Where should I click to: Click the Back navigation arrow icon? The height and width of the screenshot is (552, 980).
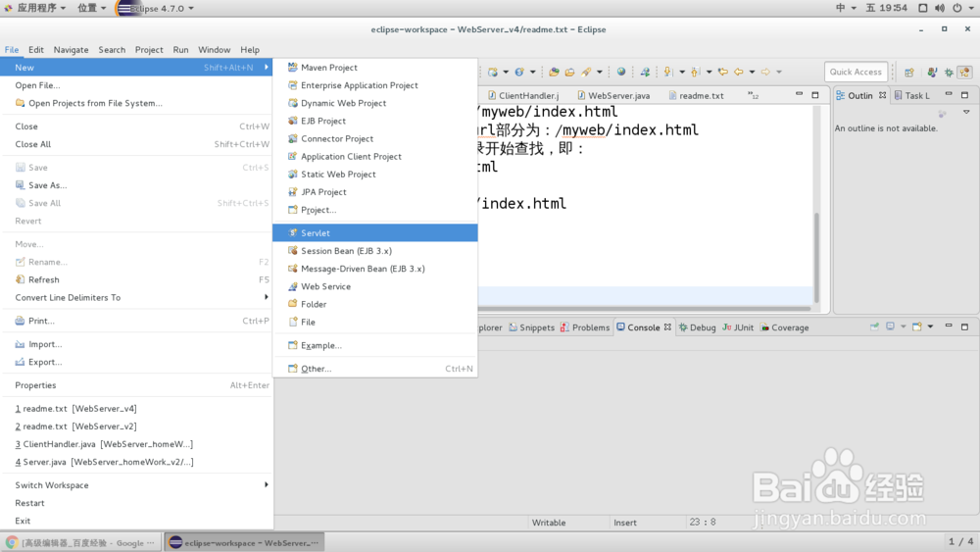pos(739,72)
